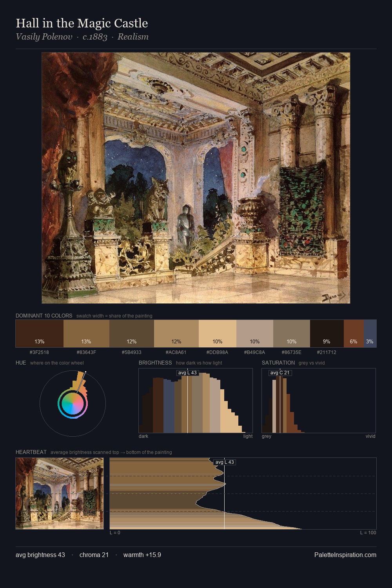Choose the #AC8A61 tan swatch
Screen dimensions: 392x588
[176, 334]
